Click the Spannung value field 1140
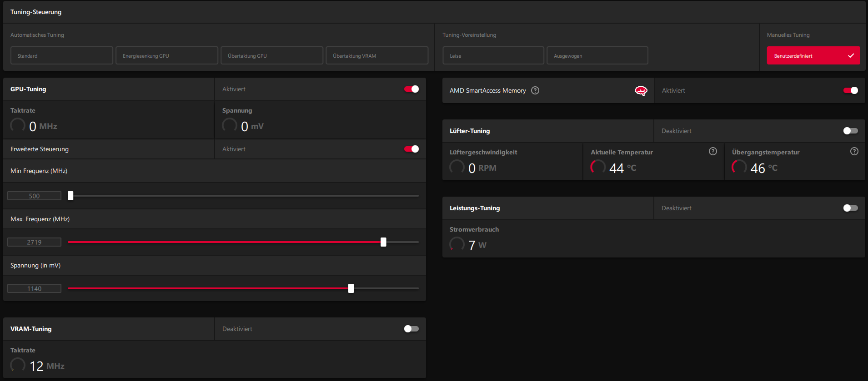 tap(34, 288)
